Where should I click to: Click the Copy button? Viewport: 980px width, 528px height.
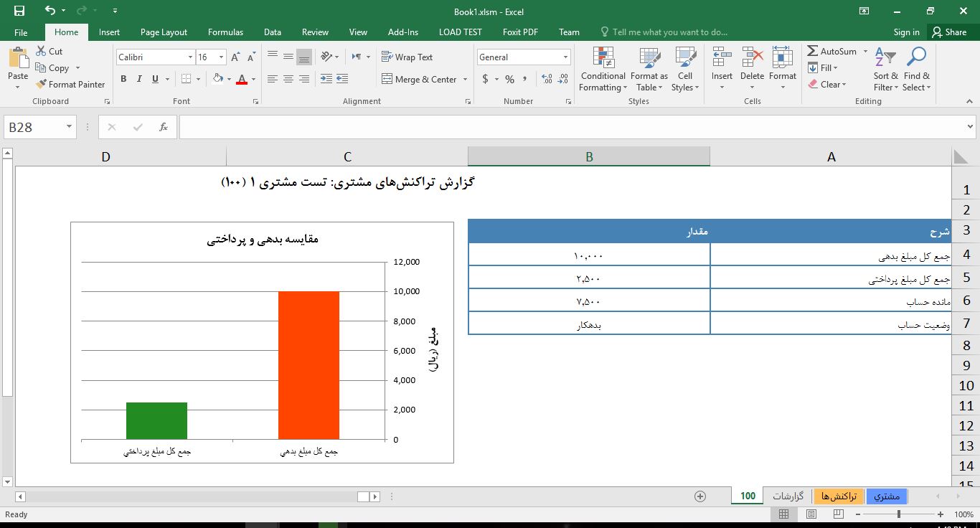[x=52, y=67]
